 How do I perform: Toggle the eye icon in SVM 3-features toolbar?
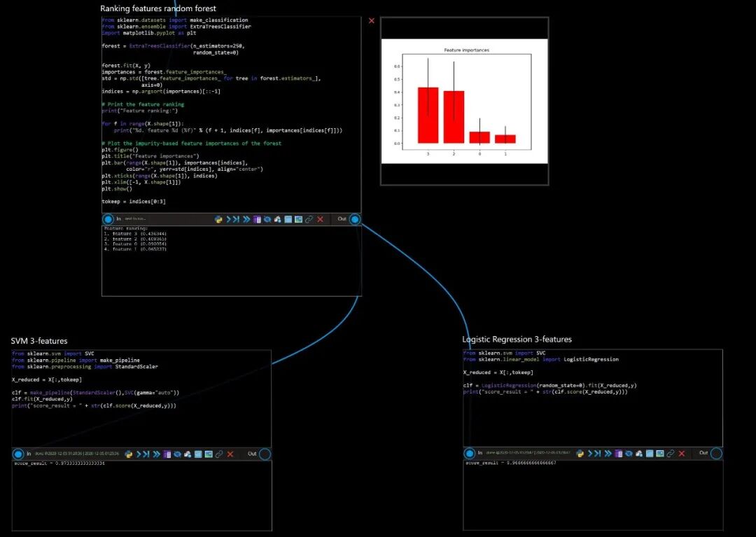tap(177, 454)
